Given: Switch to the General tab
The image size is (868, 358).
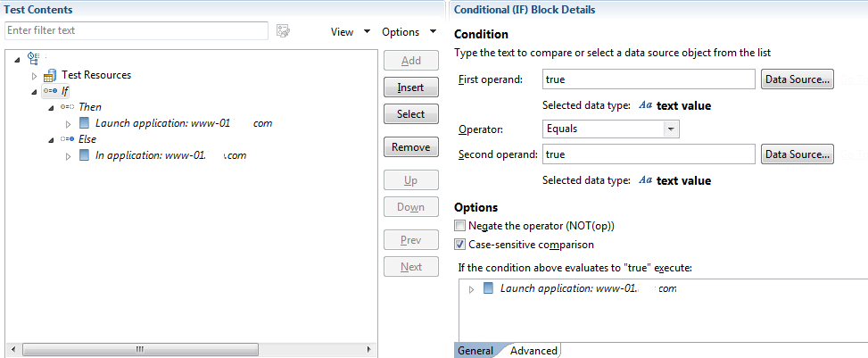Looking at the screenshot, I should (x=475, y=350).
